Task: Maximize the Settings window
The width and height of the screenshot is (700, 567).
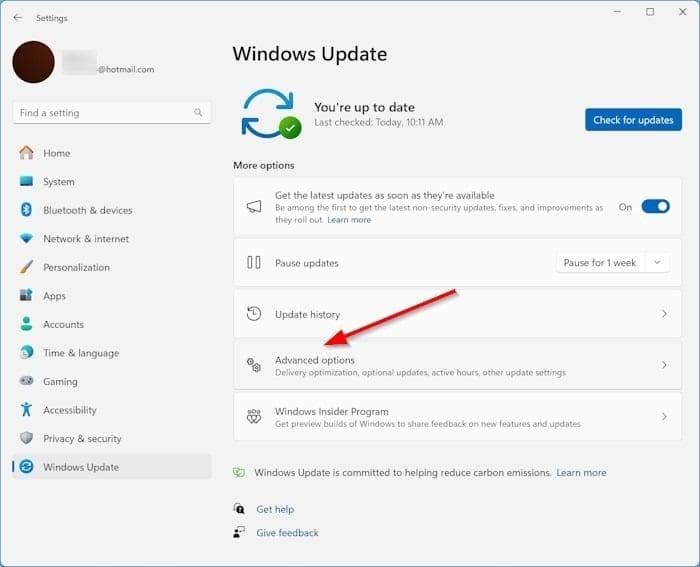Action: tap(650, 12)
